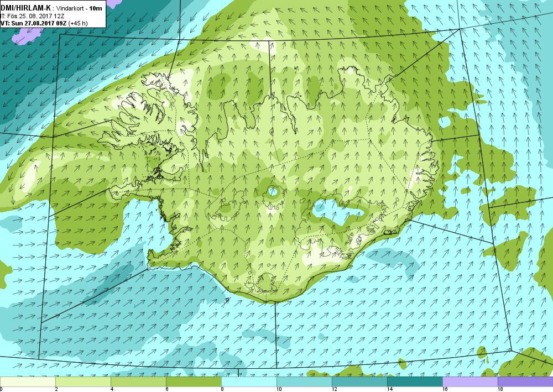Pick the light cyan 8–10 legend swatch
553x392 pixels.
[249, 381]
